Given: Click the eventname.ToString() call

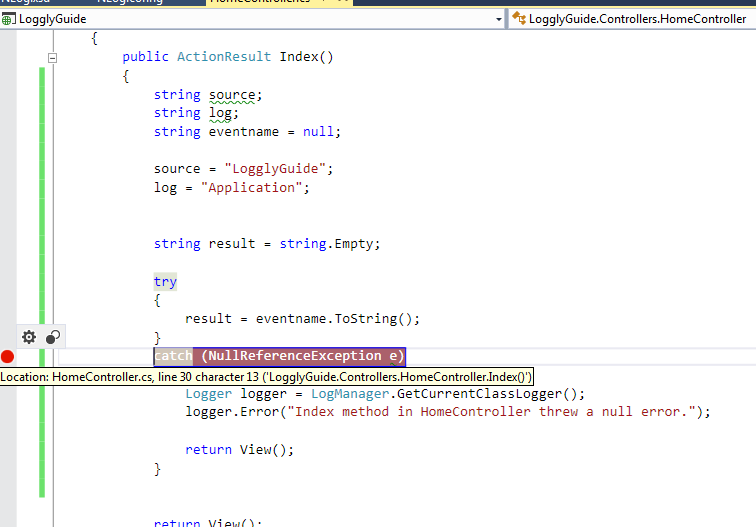Looking at the screenshot, I should point(337,319).
